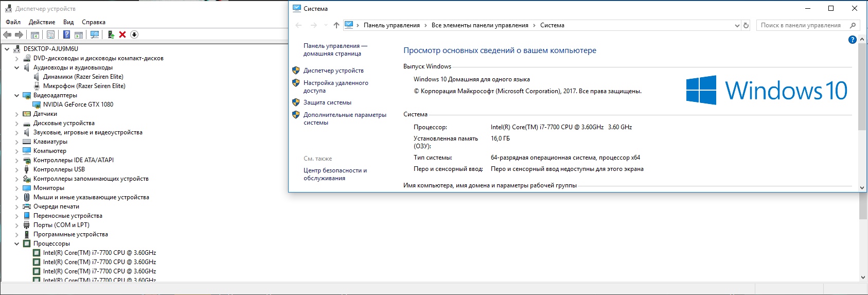The height and width of the screenshot is (295, 868).
Task: Click Update driver icon with green arrow
Action: [111, 34]
